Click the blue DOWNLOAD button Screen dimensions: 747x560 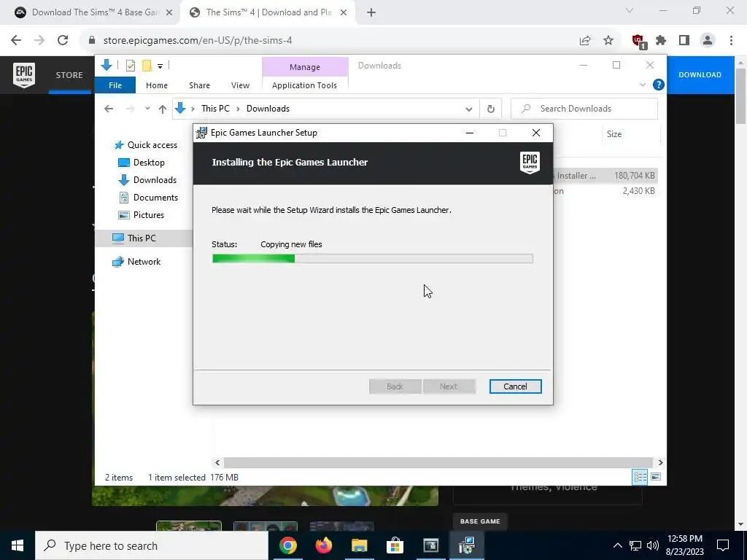pyautogui.click(x=700, y=75)
